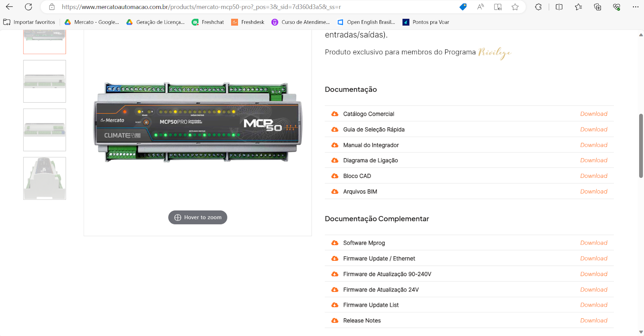Click the cloud icon beside Arquivos BIM
644x336 pixels.
click(x=334, y=192)
